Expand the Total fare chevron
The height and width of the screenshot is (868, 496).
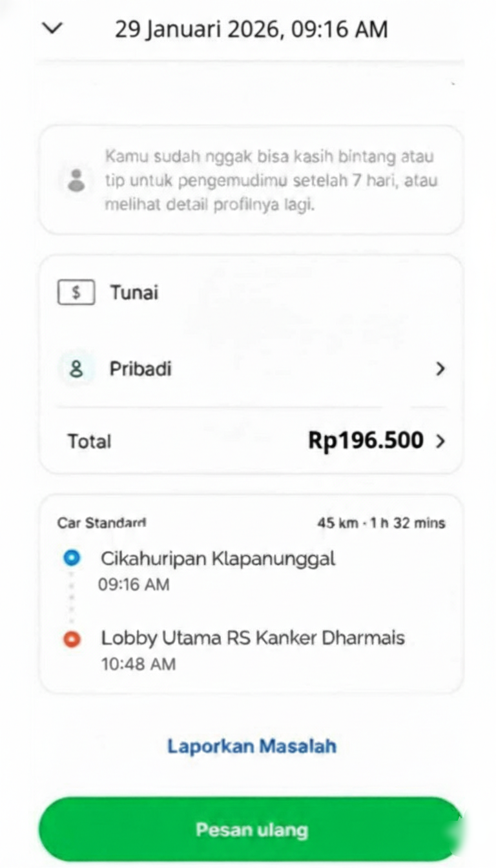coord(440,441)
